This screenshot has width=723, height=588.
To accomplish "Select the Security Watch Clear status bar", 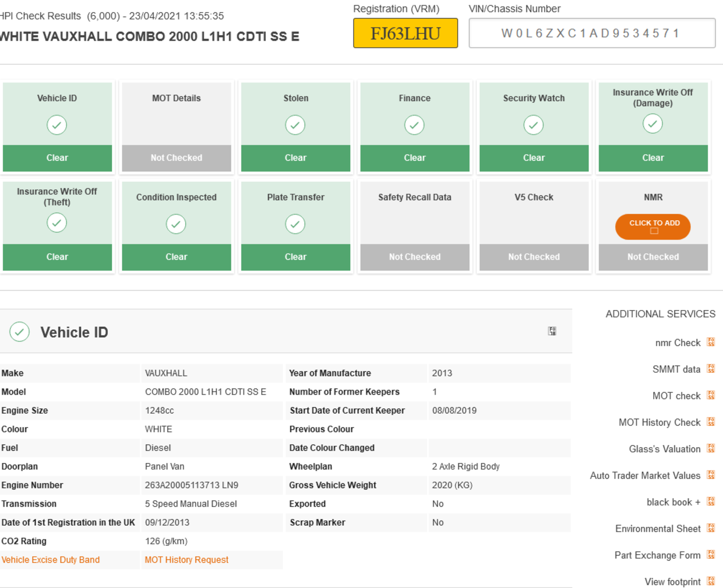I will pos(534,158).
